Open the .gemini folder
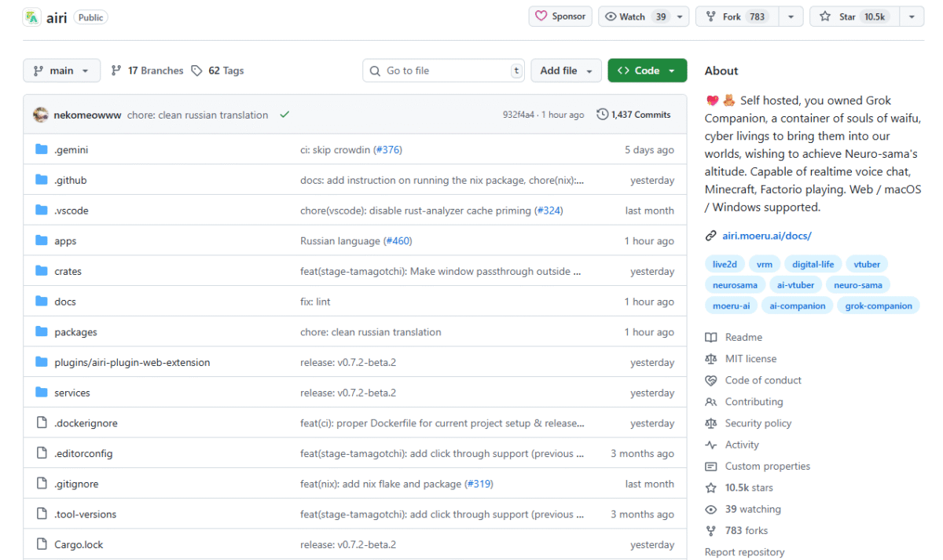The image size is (943, 560). pos(72,150)
